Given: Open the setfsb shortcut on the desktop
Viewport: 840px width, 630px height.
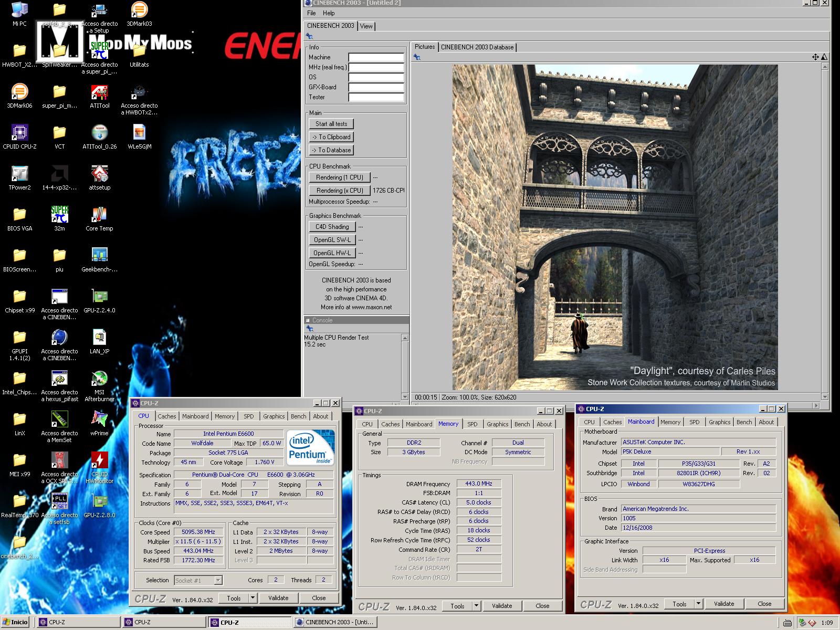Looking at the screenshot, I should tap(59, 509).
